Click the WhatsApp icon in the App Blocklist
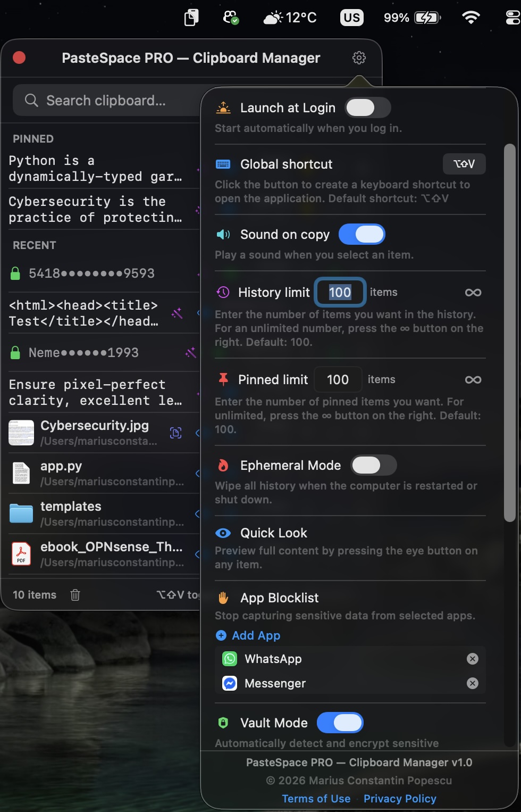The width and height of the screenshot is (521, 812). pyautogui.click(x=229, y=659)
